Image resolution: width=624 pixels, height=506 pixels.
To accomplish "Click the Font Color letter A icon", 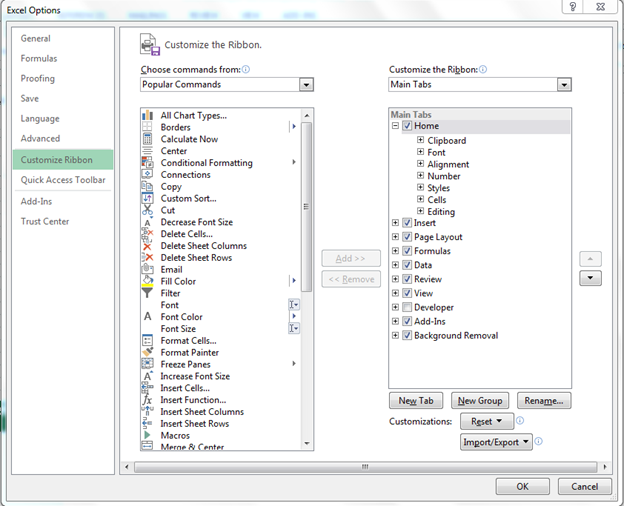I will [x=147, y=316].
